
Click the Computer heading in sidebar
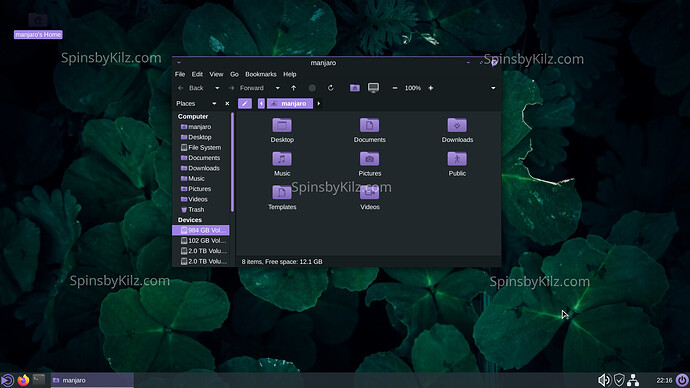coord(193,117)
